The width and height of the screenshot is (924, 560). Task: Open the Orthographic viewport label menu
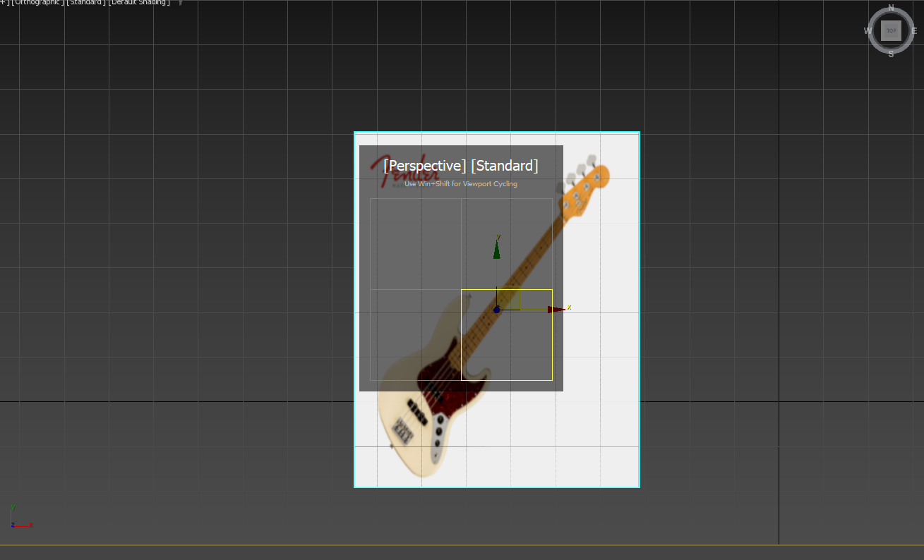[x=37, y=3]
